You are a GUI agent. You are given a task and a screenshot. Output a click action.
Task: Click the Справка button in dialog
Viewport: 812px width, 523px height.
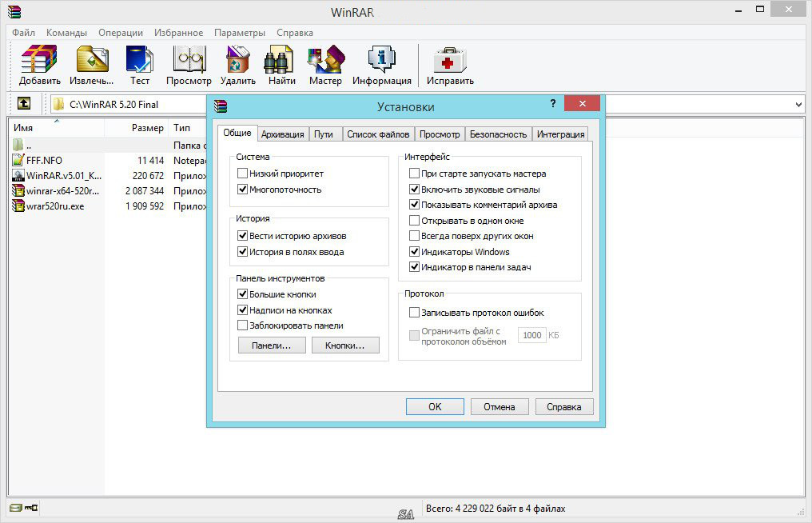[x=564, y=407]
